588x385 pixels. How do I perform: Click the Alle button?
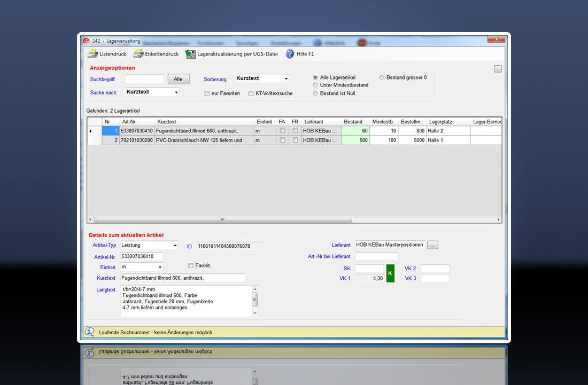point(178,79)
